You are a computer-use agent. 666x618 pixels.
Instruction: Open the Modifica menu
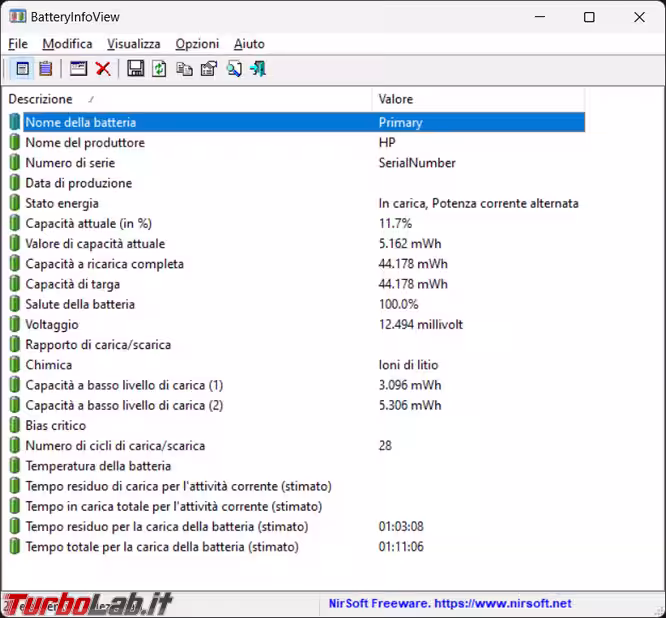point(67,44)
